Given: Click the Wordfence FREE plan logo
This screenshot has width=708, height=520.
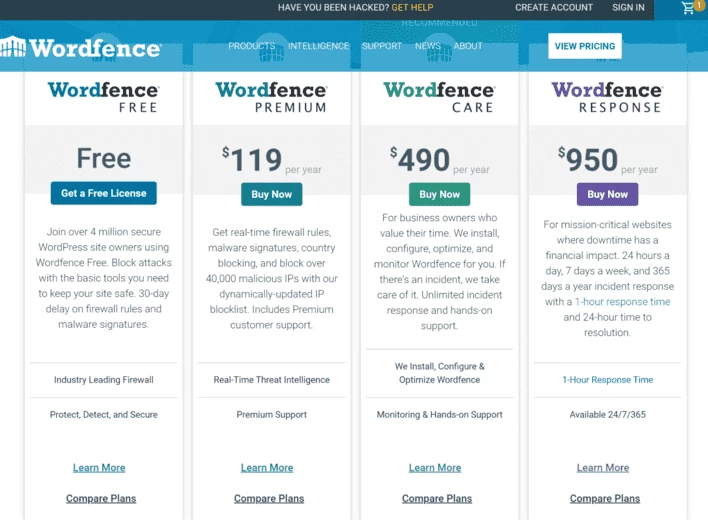Looking at the screenshot, I should pos(103,97).
